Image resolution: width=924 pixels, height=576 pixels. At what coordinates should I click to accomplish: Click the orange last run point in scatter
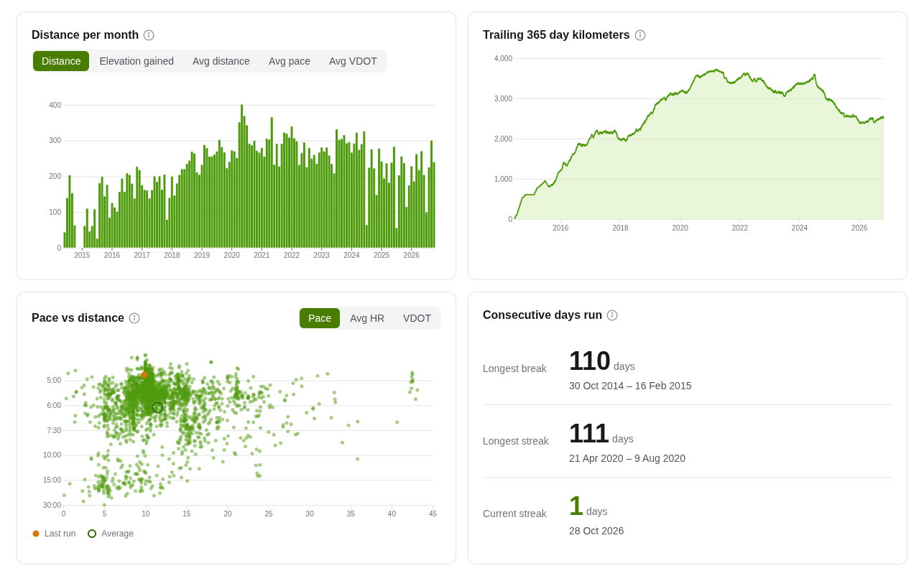coord(144,375)
